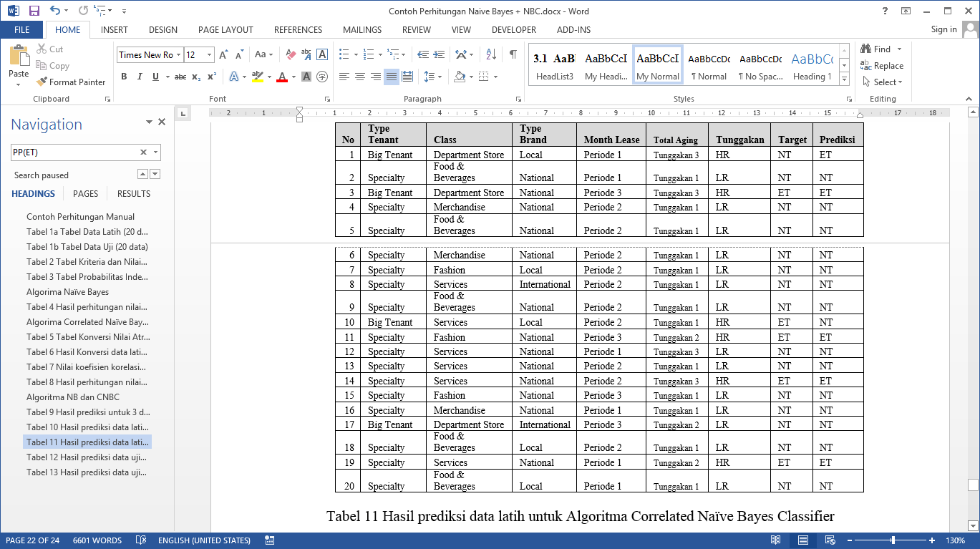This screenshot has height=549, width=980.
Task: Click the Increase Indent icon
Action: point(437,54)
